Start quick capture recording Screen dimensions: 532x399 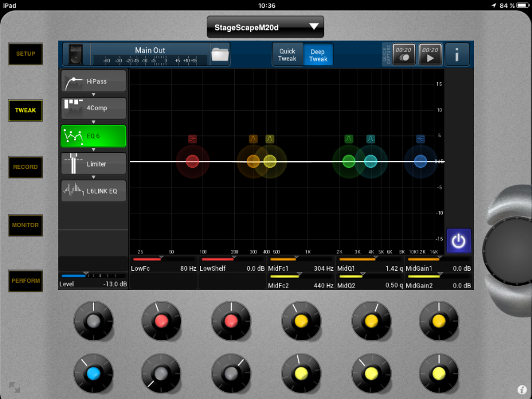(x=403, y=55)
